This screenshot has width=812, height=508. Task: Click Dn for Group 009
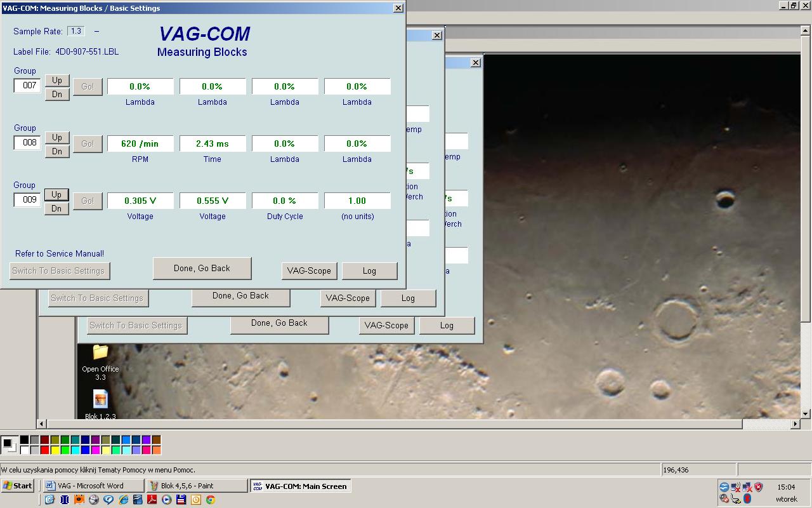click(57, 209)
